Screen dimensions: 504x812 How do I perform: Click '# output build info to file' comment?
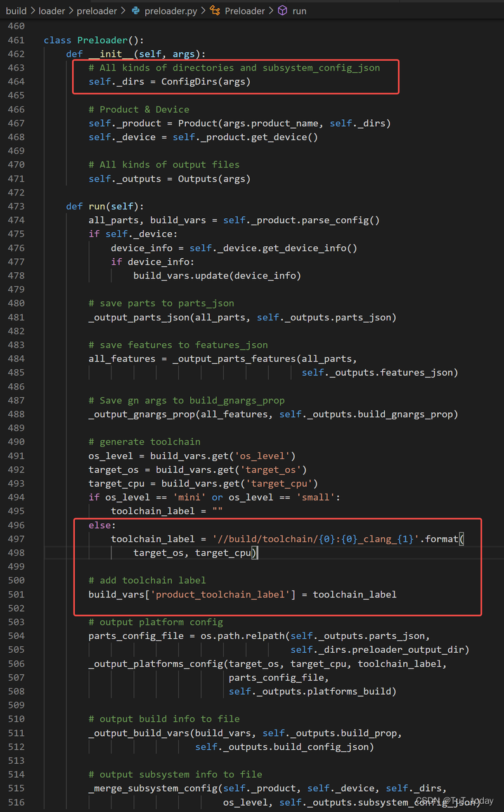(x=164, y=719)
